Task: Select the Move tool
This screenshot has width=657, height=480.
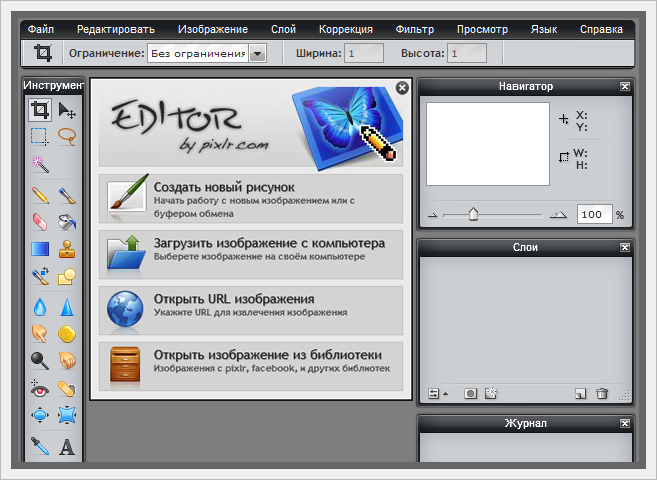Action: click(67, 110)
